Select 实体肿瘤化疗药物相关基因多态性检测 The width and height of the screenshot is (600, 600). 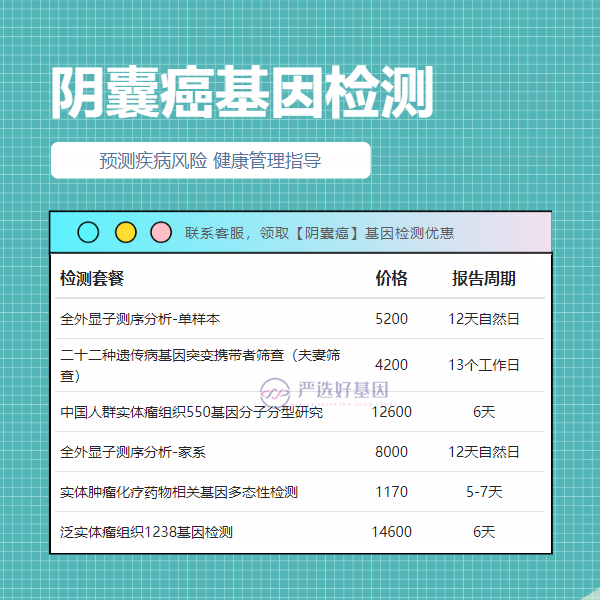(300, 492)
